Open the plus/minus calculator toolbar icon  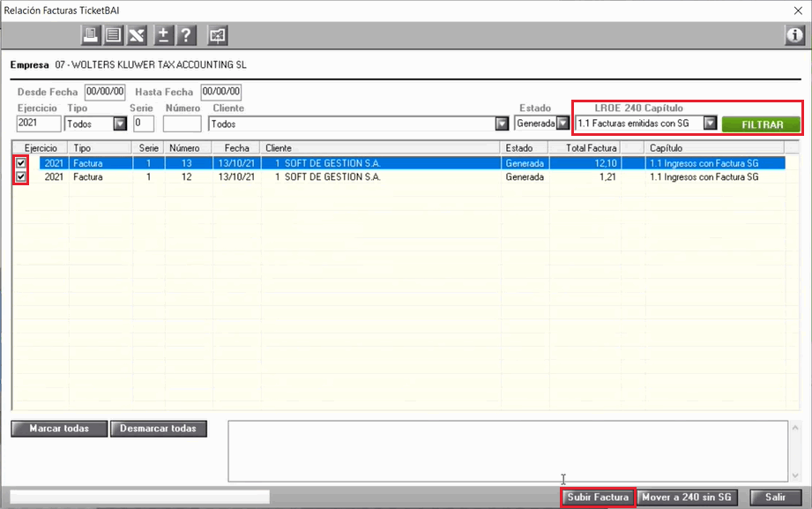(163, 35)
